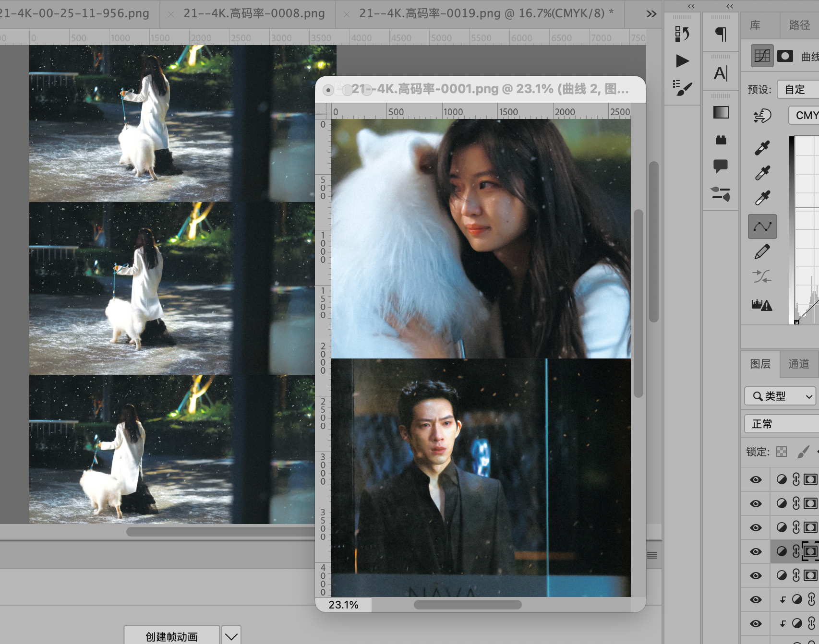819x644 pixels.
Task: Switch to the 通道 channels tab
Action: [798, 364]
